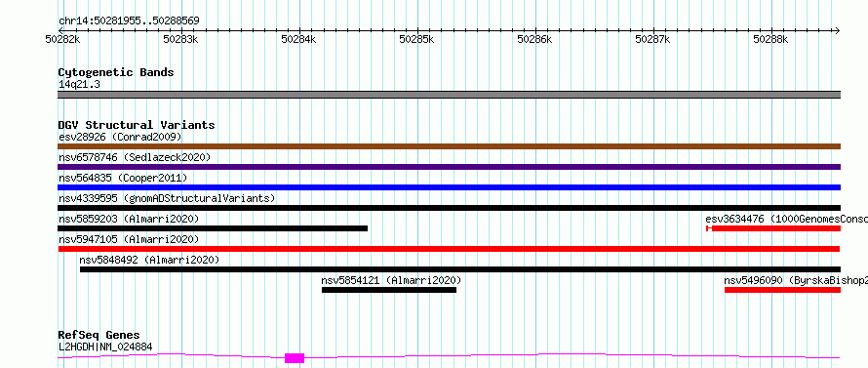The height and width of the screenshot is (368, 868).
Task: Click the 50285k ruler tick label
Action: coord(416,39)
